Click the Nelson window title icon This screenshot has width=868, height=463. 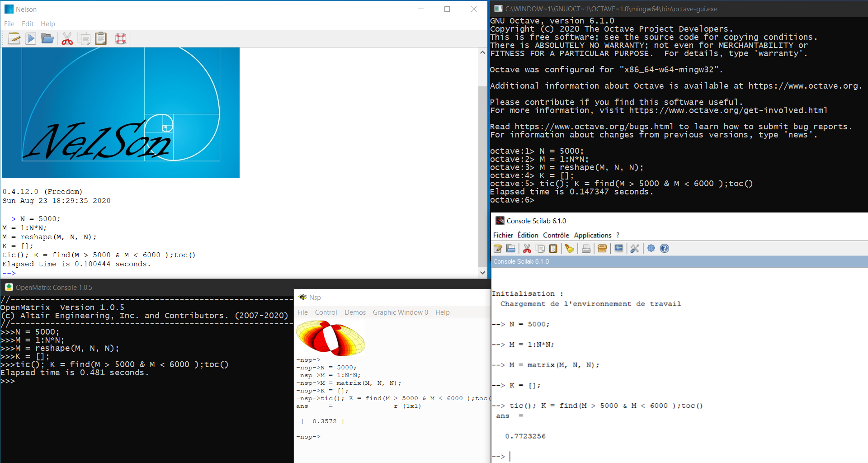pos(9,9)
